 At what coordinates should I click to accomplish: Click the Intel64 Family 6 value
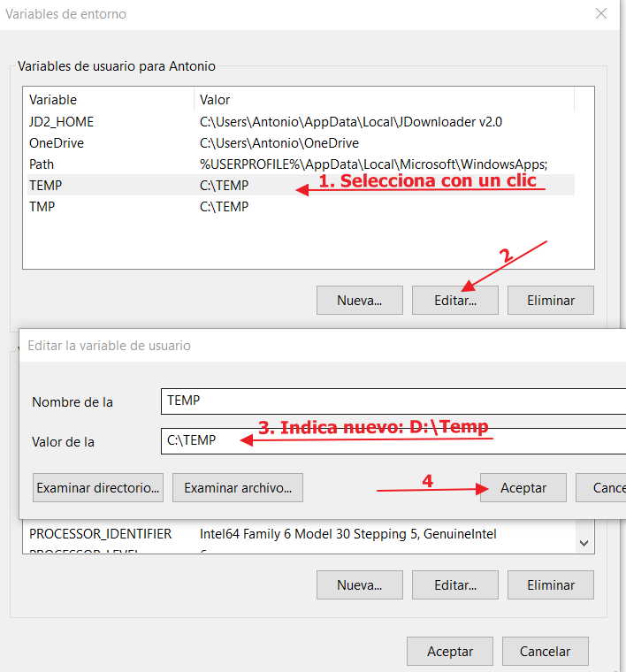coord(347,533)
